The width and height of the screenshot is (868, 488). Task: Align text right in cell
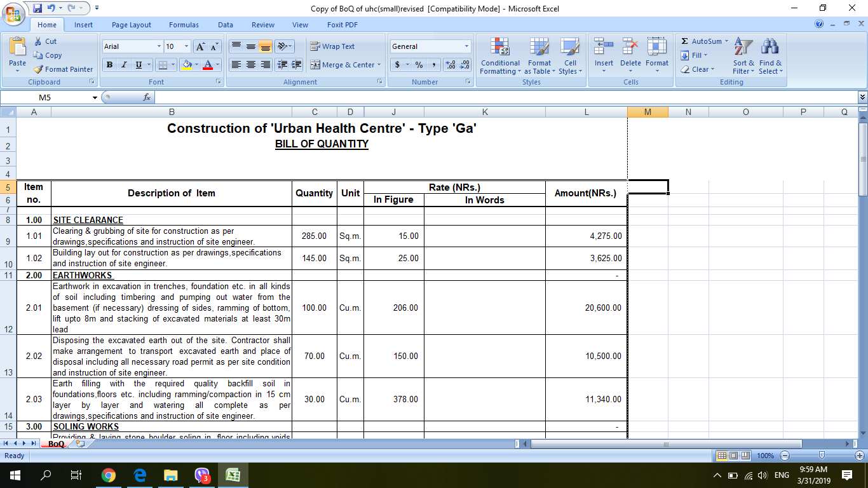click(x=266, y=65)
